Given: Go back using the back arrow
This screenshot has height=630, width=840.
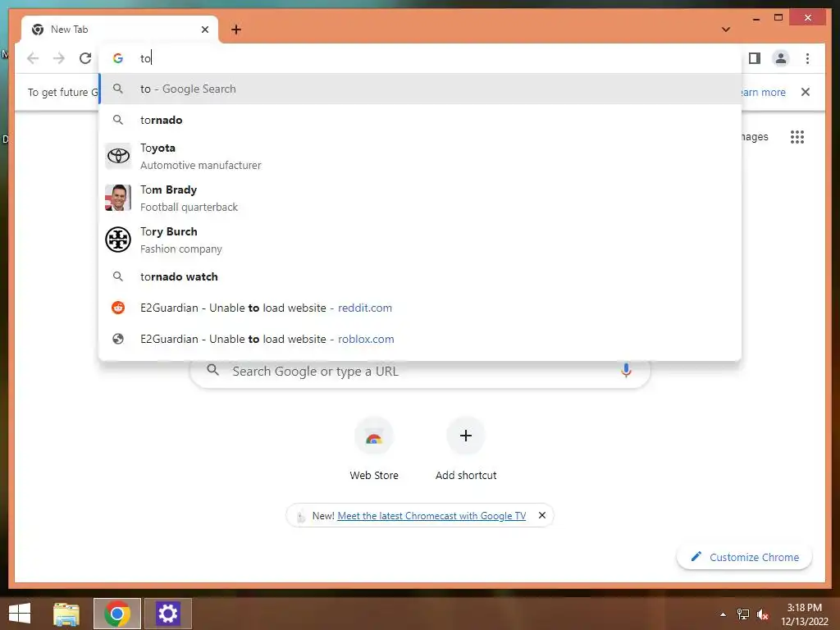Looking at the screenshot, I should [33, 58].
